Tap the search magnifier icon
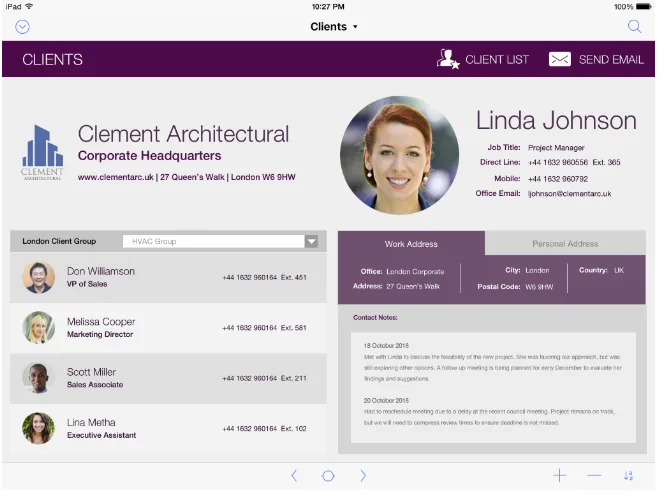This screenshot has width=666, height=502. tap(634, 27)
